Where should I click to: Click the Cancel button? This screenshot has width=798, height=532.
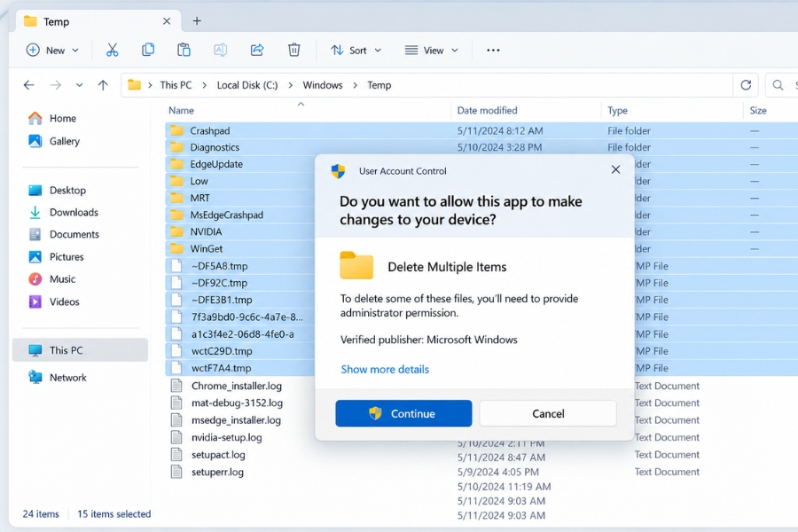tap(548, 413)
